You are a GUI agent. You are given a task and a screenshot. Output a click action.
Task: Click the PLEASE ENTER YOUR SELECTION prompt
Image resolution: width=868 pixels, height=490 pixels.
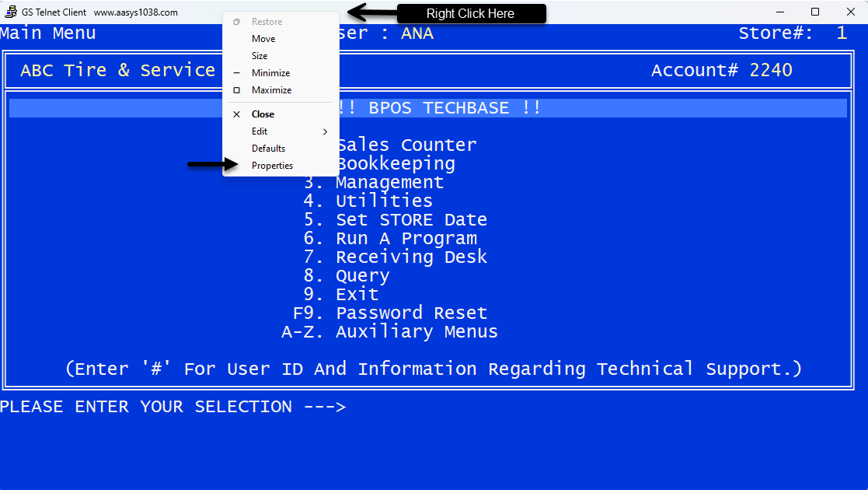tap(173, 407)
